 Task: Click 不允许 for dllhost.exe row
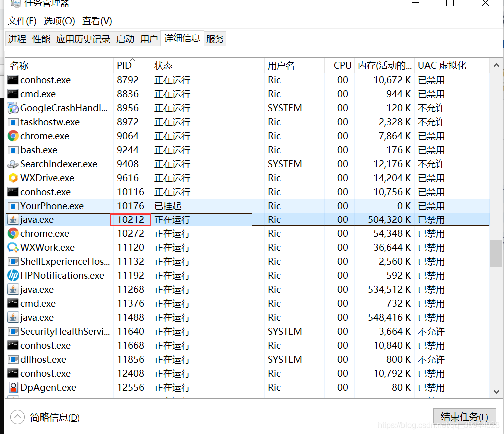[431, 360]
